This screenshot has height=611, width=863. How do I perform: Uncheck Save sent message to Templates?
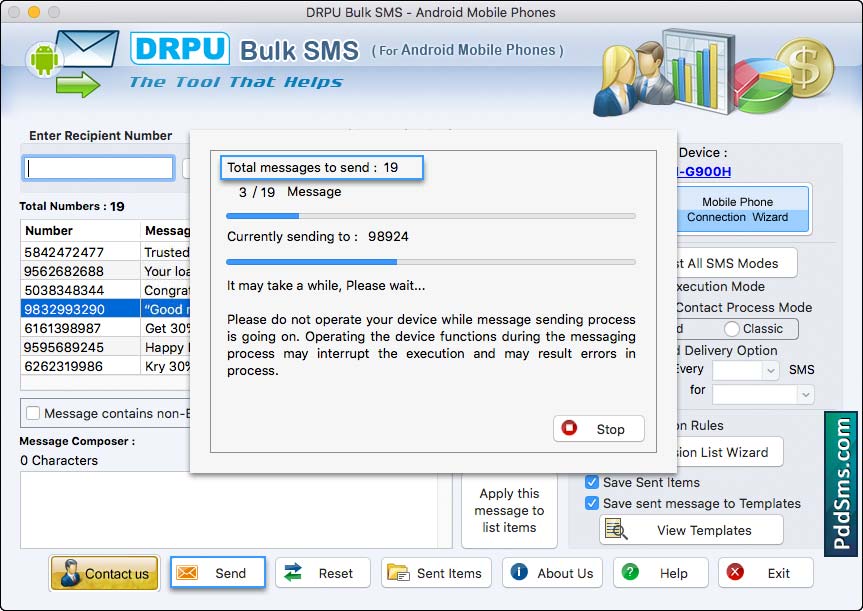tap(592, 503)
